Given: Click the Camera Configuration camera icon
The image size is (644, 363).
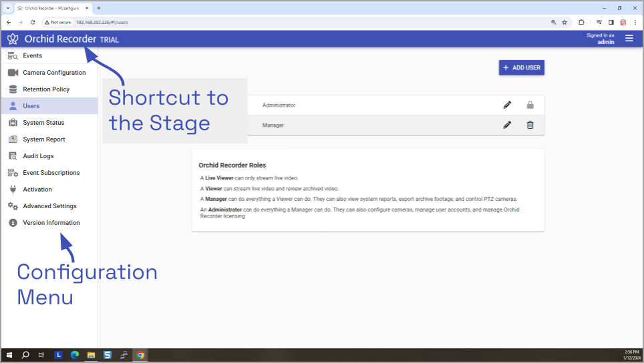Looking at the screenshot, I should (x=13, y=73).
